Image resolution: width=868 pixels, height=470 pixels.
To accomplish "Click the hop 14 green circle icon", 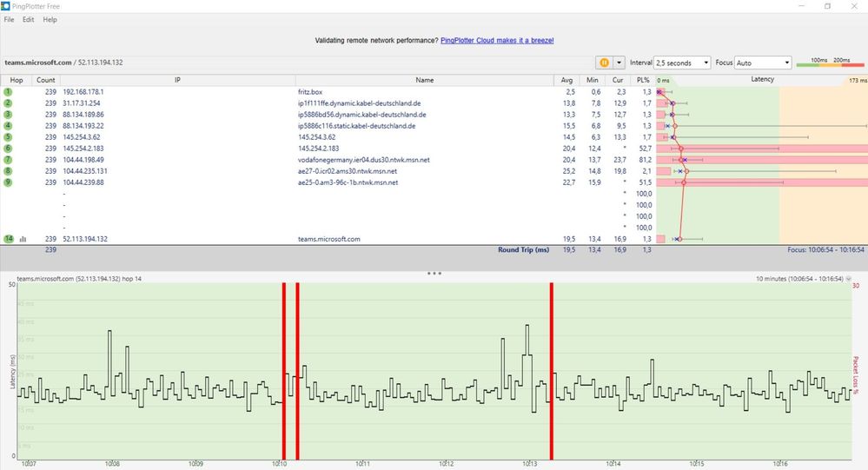I will pos(9,239).
